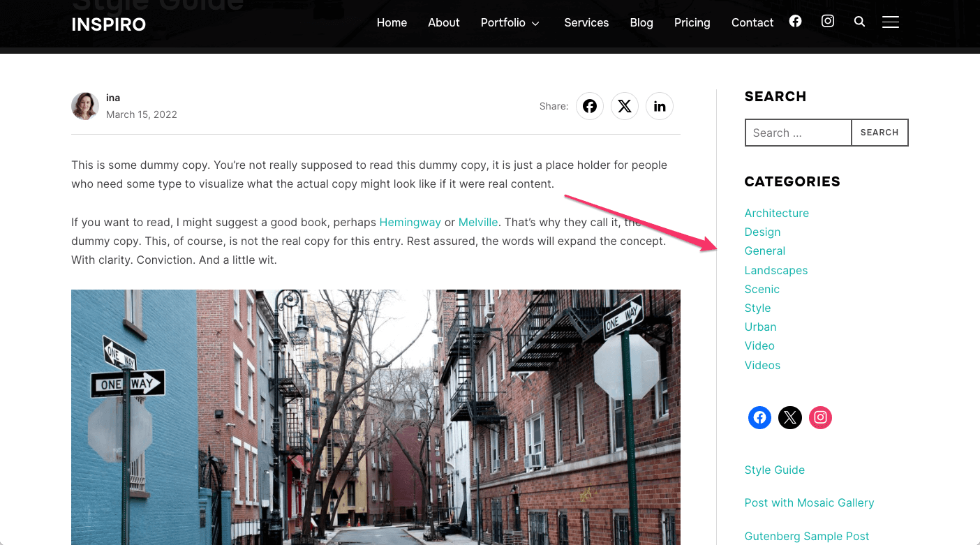Click the black X icon in sidebar
This screenshot has height=545, width=980.
click(x=789, y=418)
